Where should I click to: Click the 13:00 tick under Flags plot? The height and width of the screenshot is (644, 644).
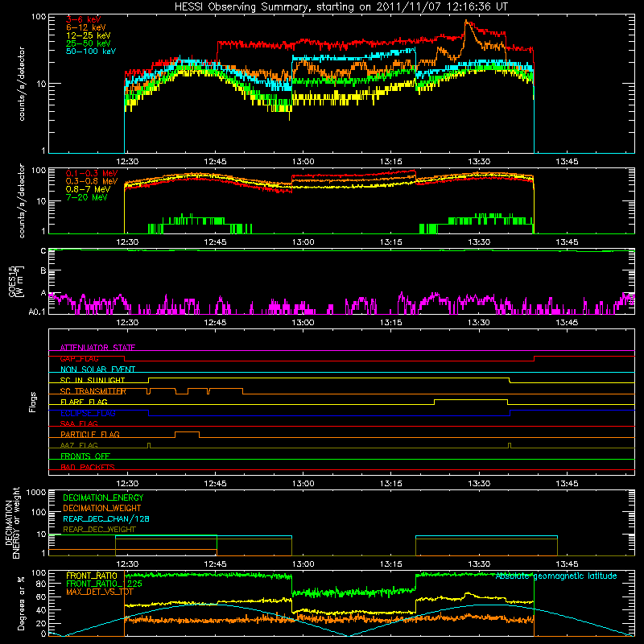[303, 484]
